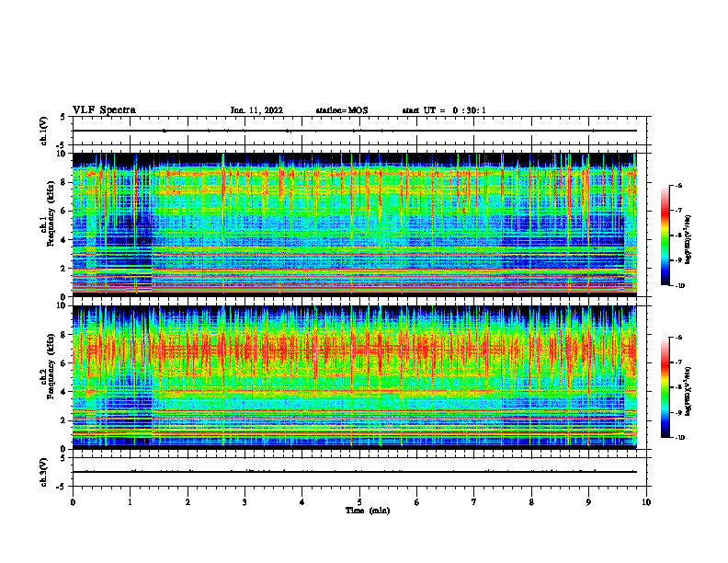
Task: Click the "8" tick on ch.2 frequency axis
Action: (x=63, y=335)
